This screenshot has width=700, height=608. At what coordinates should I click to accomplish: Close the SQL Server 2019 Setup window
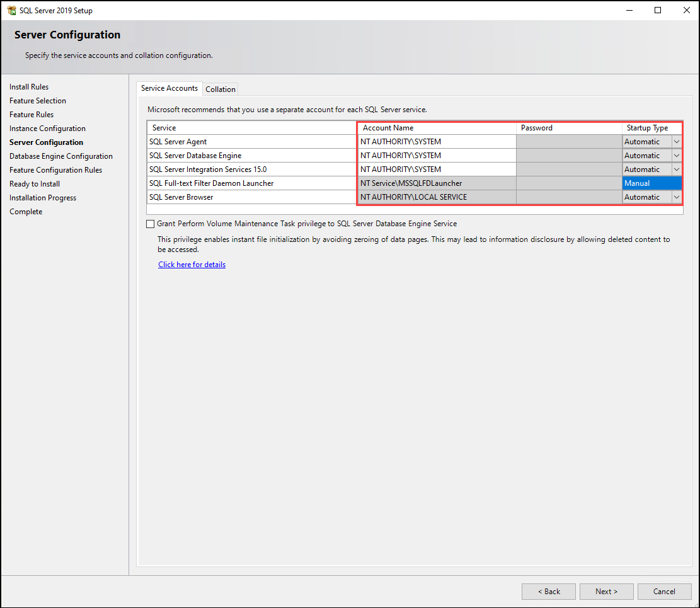pyautogui.click(x=686, y=10)
